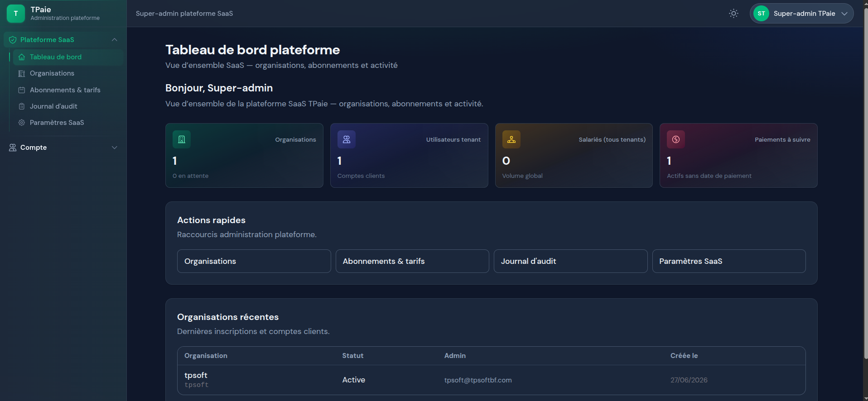Click the Journal d'audit quick action button
This screenshot has width=868, height=401.
[571, 261]
